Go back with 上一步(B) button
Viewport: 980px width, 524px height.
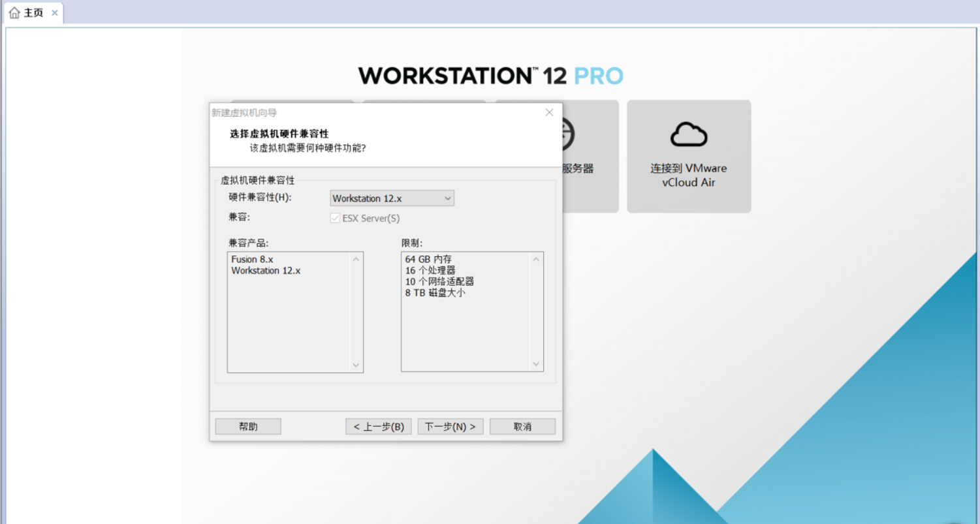coord(379,427)
